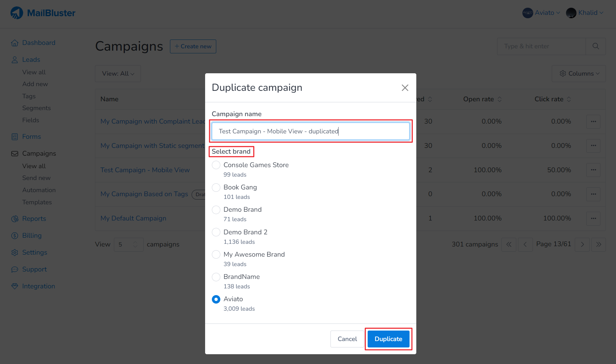Open actions menu for My Campaign with Complaint Lead
This screenshot has height=364, width=616.
pos(593,122)
